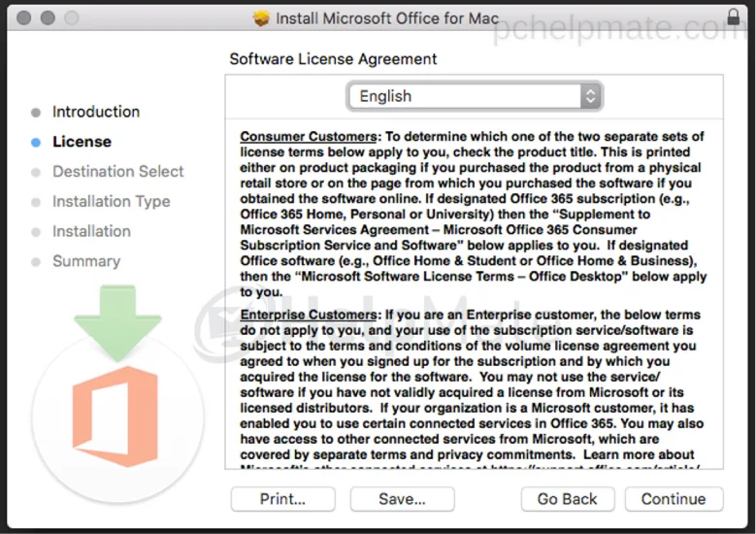Screen dimensions: 756x534
Task: Open the English language dropdown
Action: 475,96
